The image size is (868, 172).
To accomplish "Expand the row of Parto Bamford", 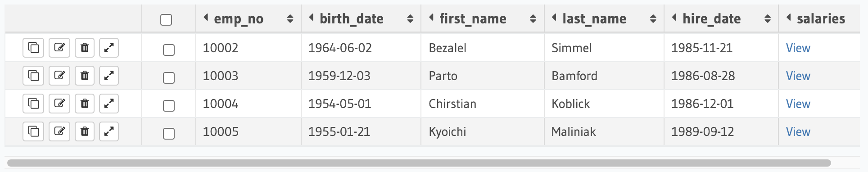I will pos(109,76).
